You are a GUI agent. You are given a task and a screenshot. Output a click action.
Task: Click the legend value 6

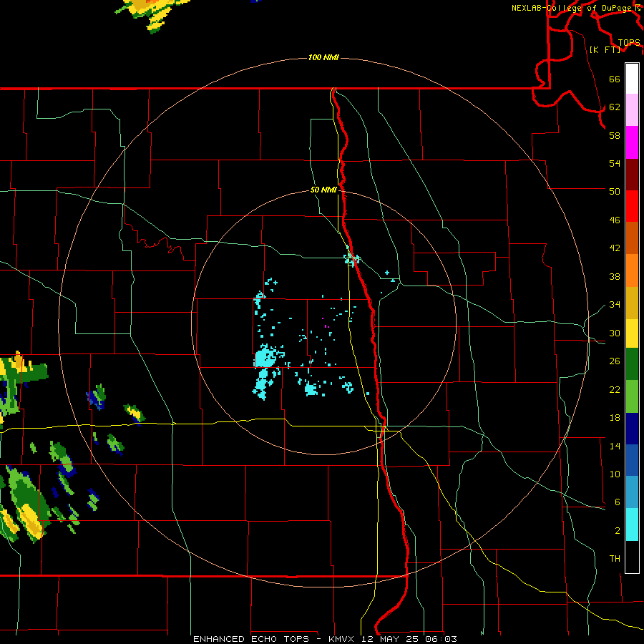pos(617,502)
